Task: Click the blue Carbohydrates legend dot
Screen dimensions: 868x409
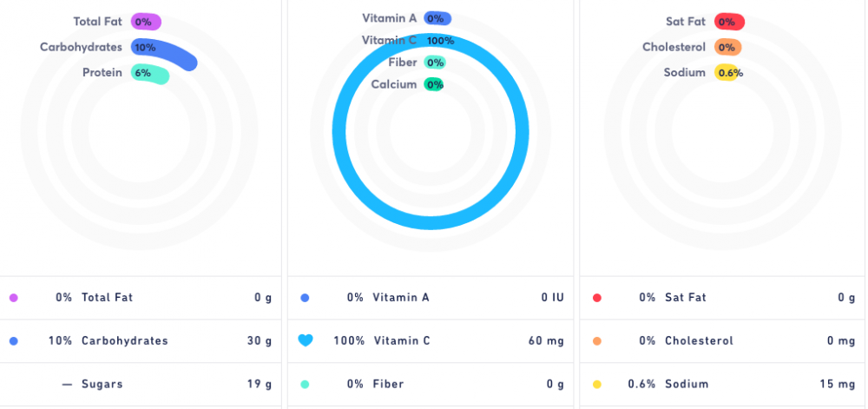Action: pyautogui.click(x=13, y=341)
